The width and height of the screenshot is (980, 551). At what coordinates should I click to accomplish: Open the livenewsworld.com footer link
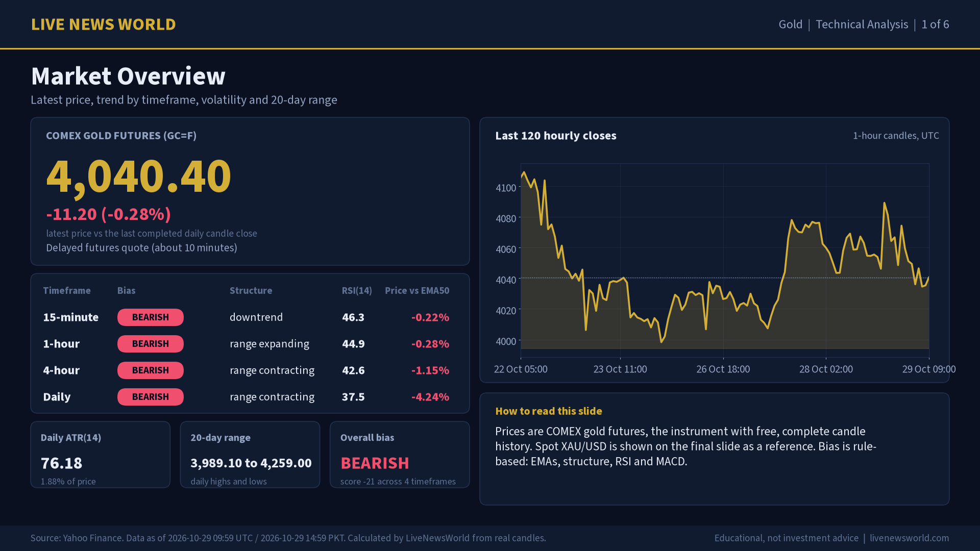[910, 538]
